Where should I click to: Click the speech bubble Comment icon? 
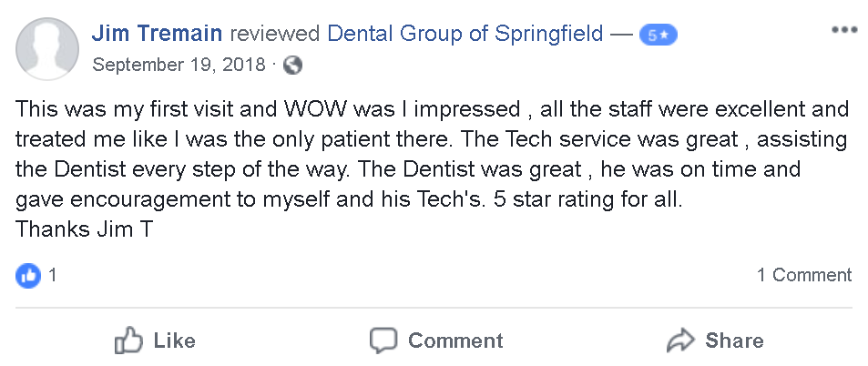tap(383, 341)
